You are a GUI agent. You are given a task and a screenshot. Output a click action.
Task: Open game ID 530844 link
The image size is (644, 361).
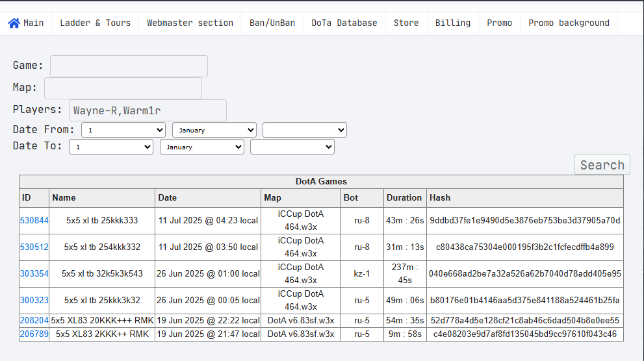(x=34, y=220)
